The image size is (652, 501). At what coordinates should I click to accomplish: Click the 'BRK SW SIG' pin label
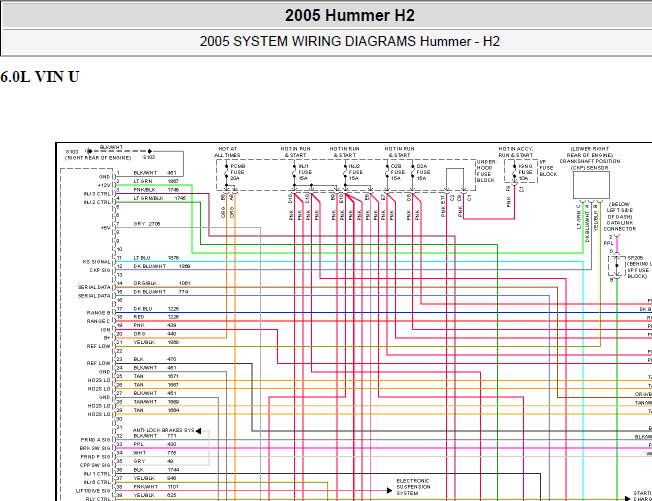click(x=95, y=448)
